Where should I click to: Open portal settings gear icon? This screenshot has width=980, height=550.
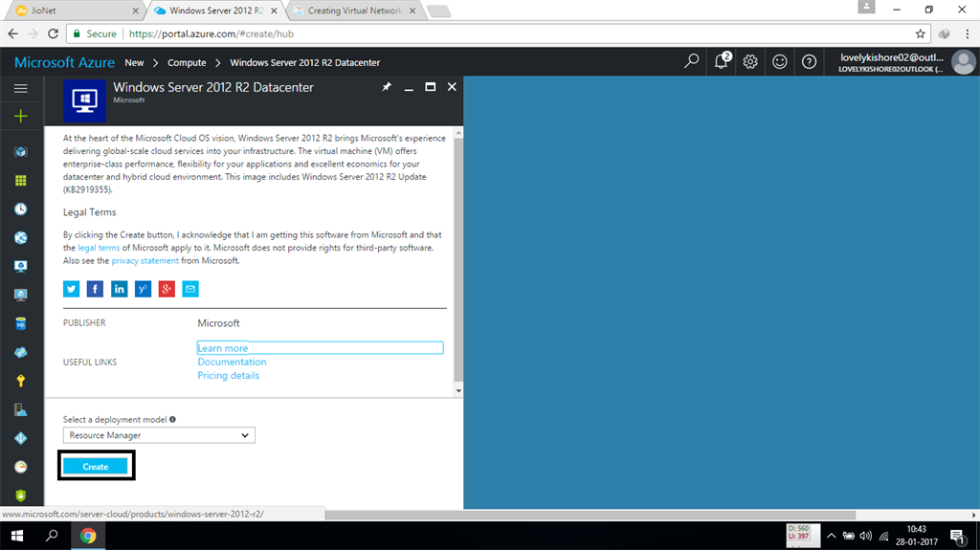coord(750,61)
